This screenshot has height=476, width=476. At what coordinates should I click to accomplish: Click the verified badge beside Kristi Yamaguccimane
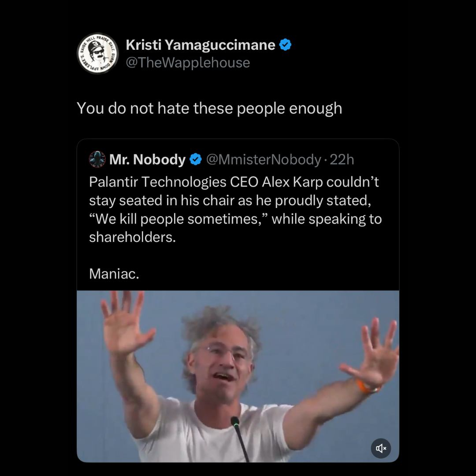click(286, 45)
